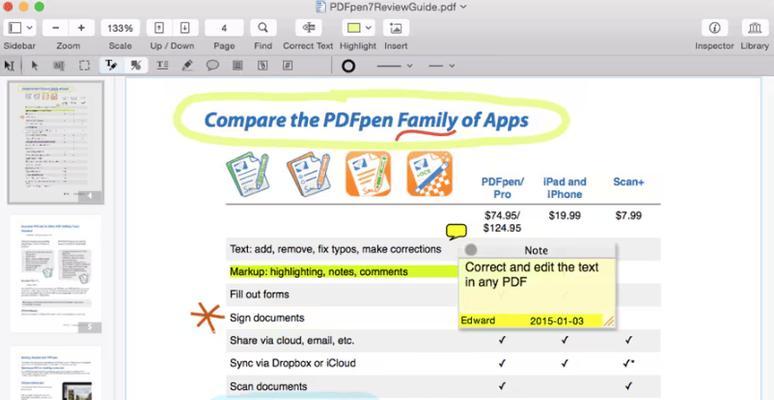Click the 'Scan+' column header
This screenshot has height=400, width=774.
pyautogui.click(x=628, y=182)
